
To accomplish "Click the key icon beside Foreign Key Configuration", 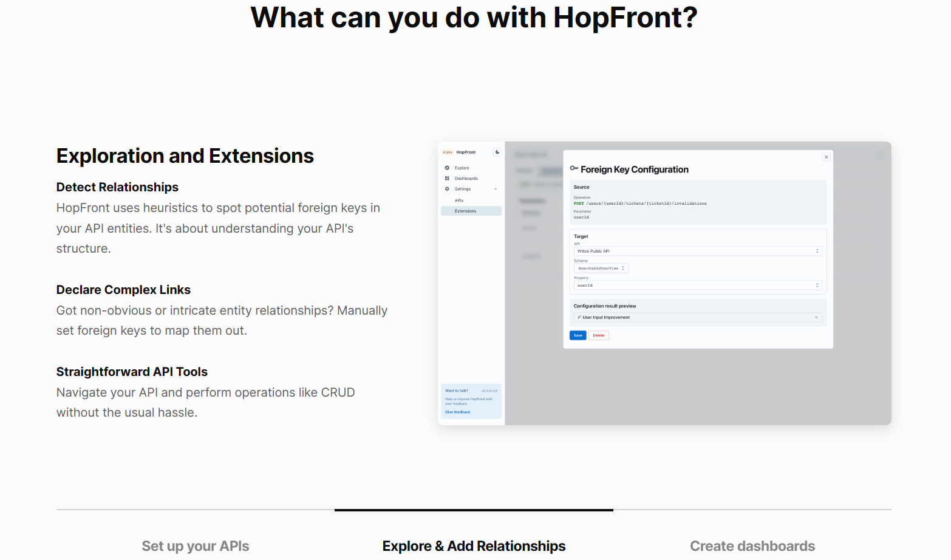I will [x=574, y=168].
